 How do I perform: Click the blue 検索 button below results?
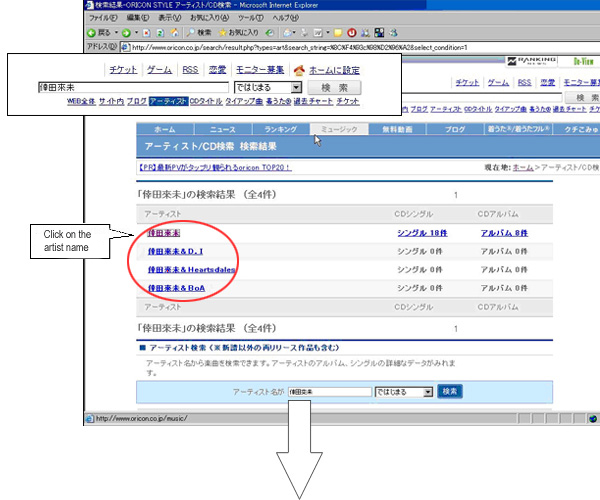click(450, 391)
